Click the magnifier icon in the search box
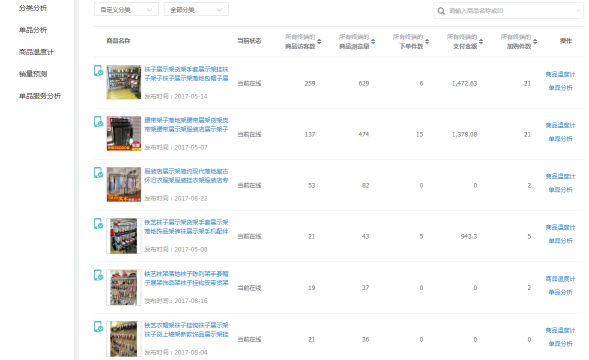589x360 pixels. pyautogui.click(x=441, y=11)
